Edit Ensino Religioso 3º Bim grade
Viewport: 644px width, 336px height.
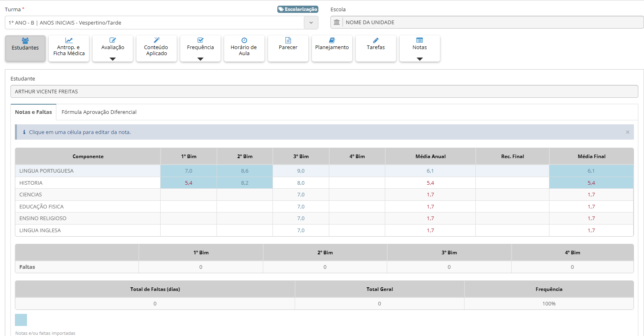[x=301, y=218]
